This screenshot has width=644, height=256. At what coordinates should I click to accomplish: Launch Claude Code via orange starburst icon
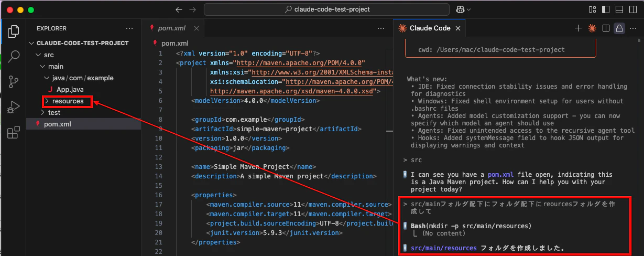(x=592, y=28)
